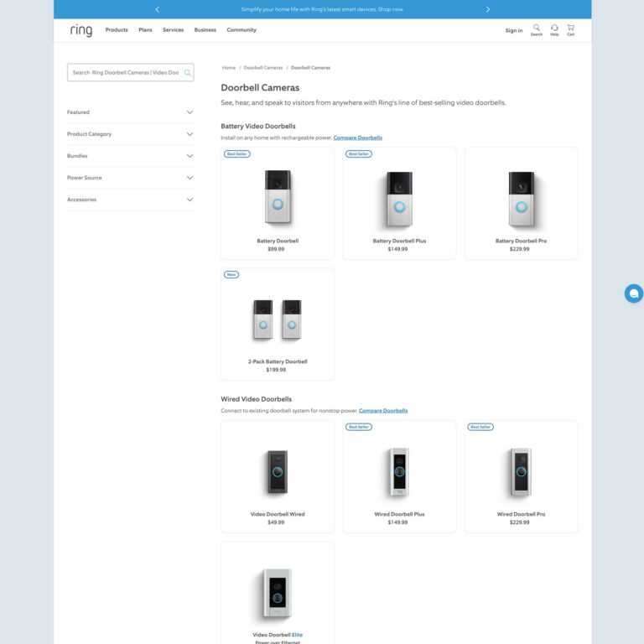Open the Business menu
Viewport: 644px width, 644px height.
205,30
